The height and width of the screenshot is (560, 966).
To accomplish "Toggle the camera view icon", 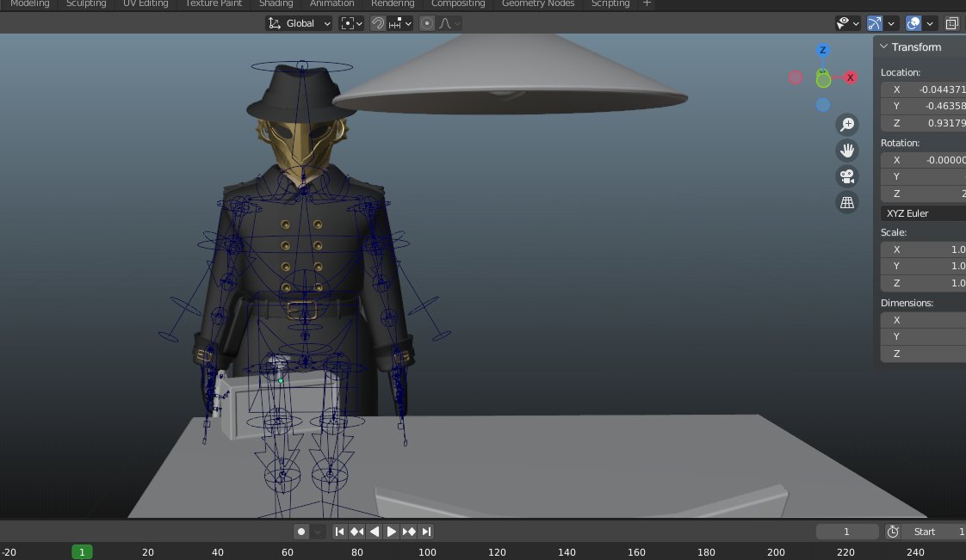I will click(x=847, y=175).
